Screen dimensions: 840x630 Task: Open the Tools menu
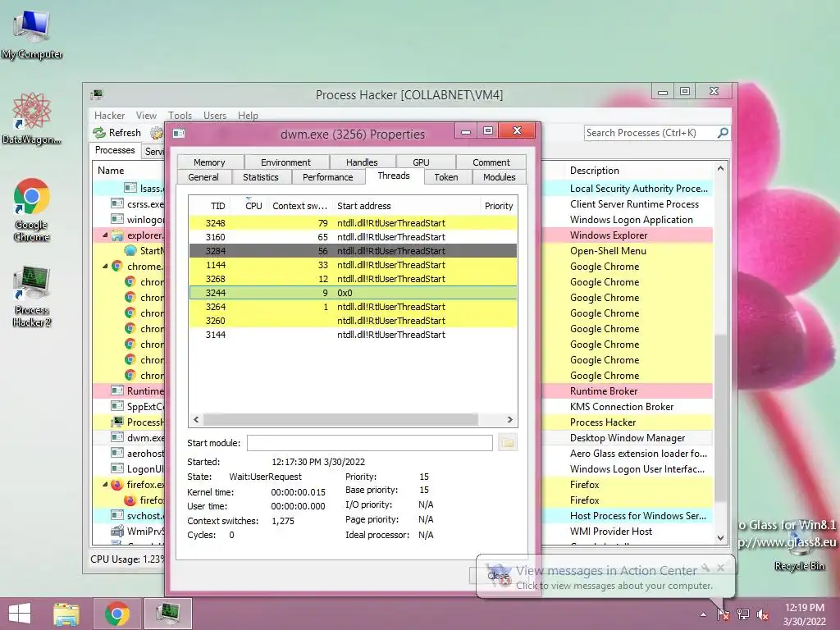[x=180, y=115]
